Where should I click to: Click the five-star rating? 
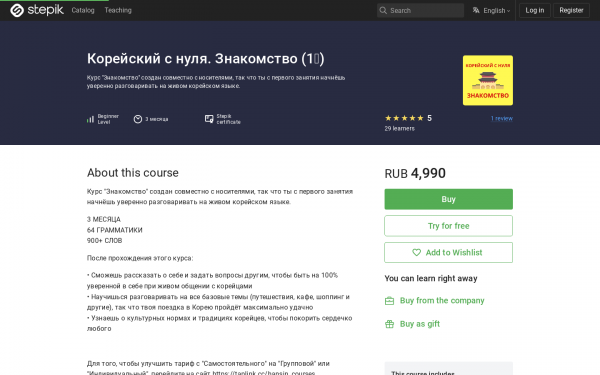[x=404, y=118]
